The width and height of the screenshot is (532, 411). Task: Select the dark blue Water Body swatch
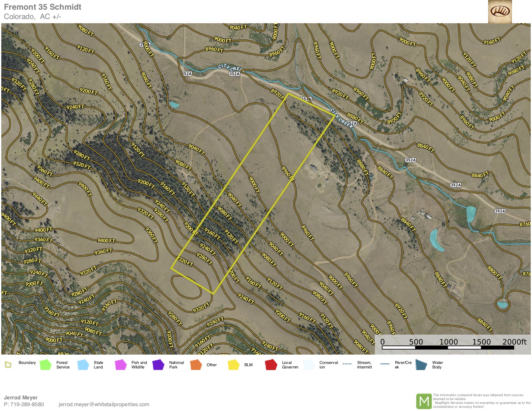tap(421, 365)
